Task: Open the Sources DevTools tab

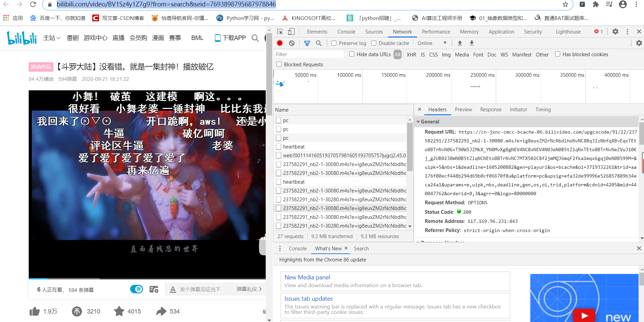Action: click(374, 31)
